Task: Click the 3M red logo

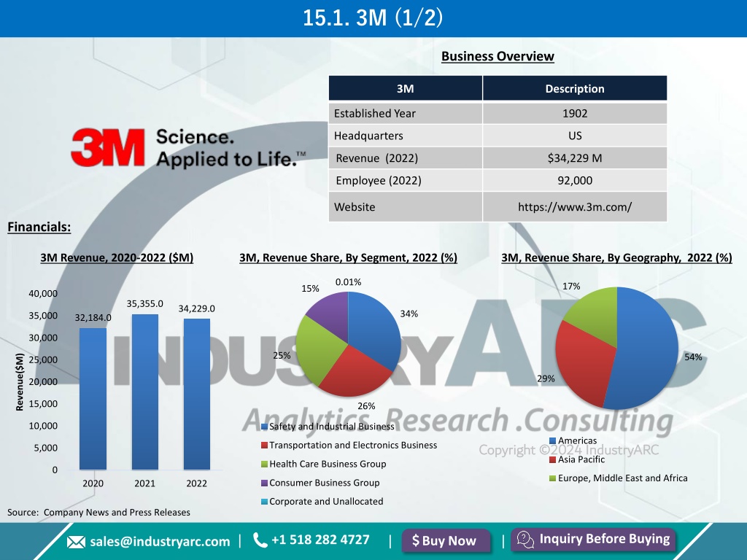Action: click(x=108, y=147)
